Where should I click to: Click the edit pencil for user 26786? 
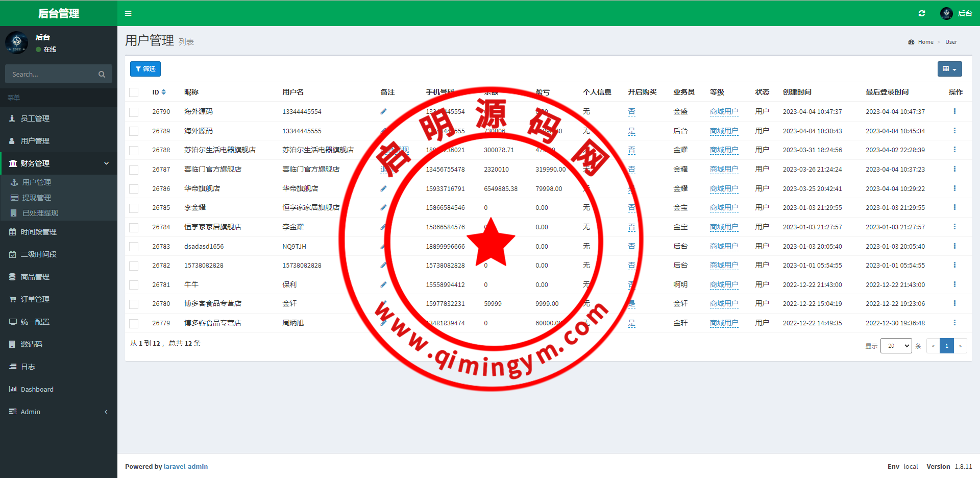(x=383, y=188)
